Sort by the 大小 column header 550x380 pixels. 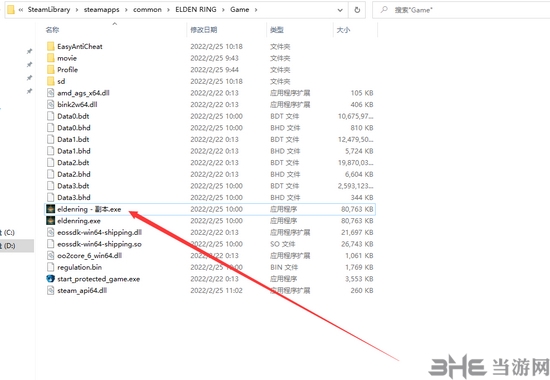[343, 30]
